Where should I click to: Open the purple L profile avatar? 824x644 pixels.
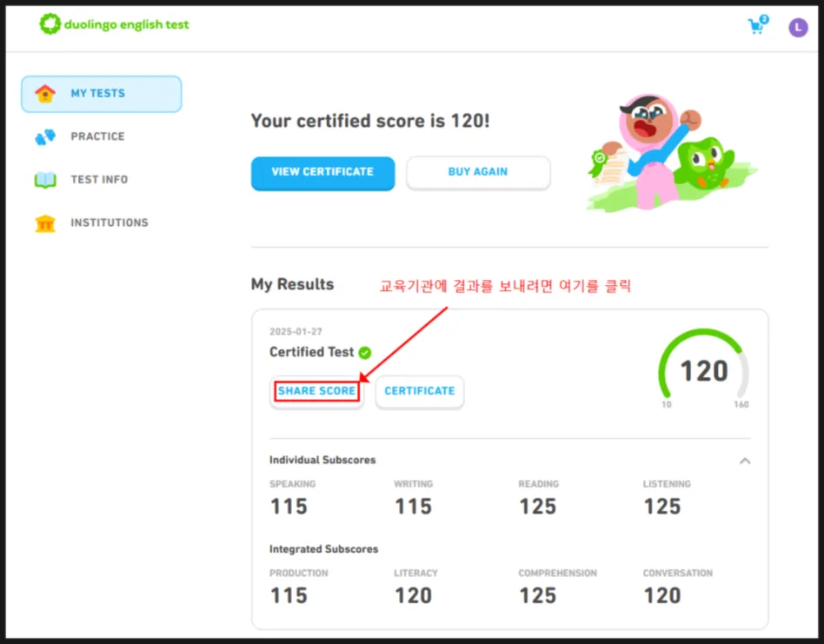click(798, 27)
